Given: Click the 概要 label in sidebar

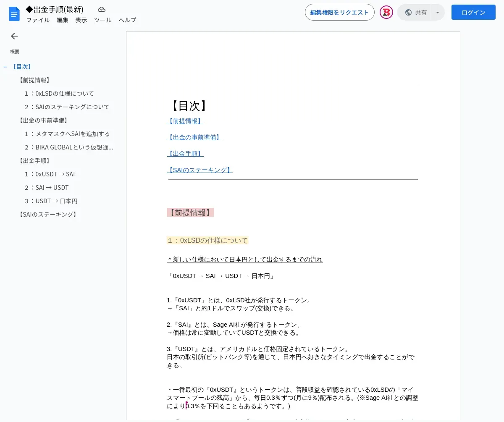Looking at the screenshot, I should point(15,52).
